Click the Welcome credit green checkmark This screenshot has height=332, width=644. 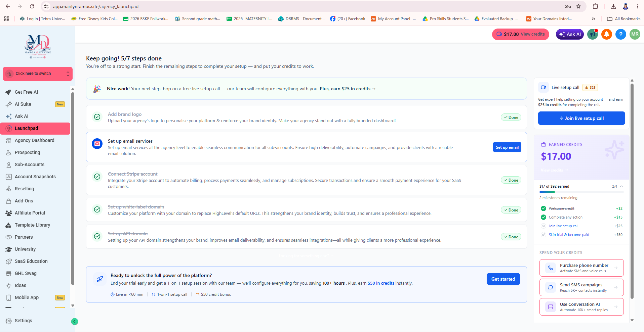(x=543, y=208)
